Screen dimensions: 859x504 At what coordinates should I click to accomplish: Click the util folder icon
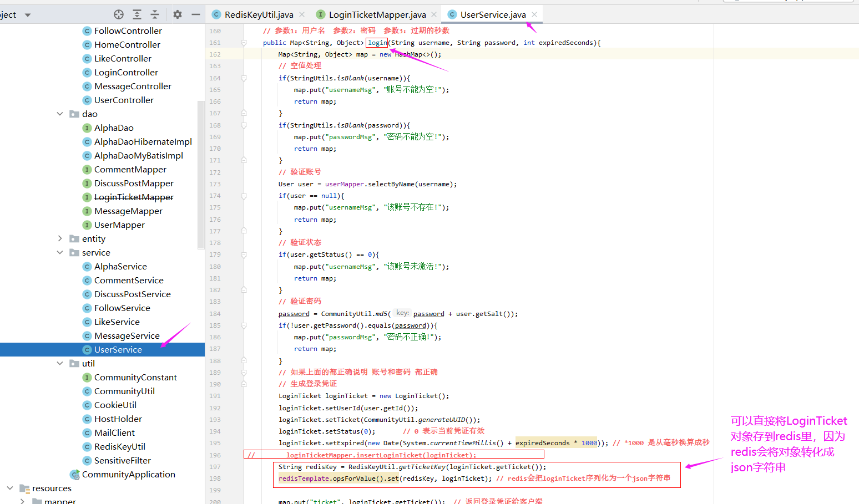click(74, 363)
